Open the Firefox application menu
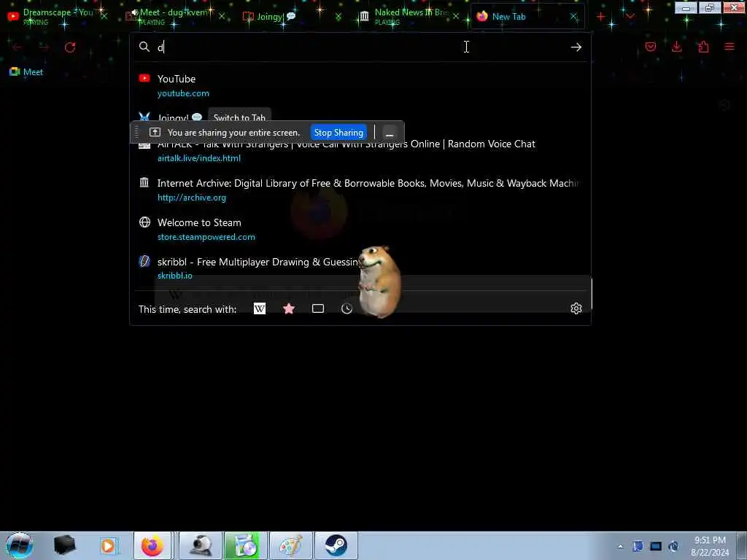Screen dimensions: 747x560 (729, 47)
